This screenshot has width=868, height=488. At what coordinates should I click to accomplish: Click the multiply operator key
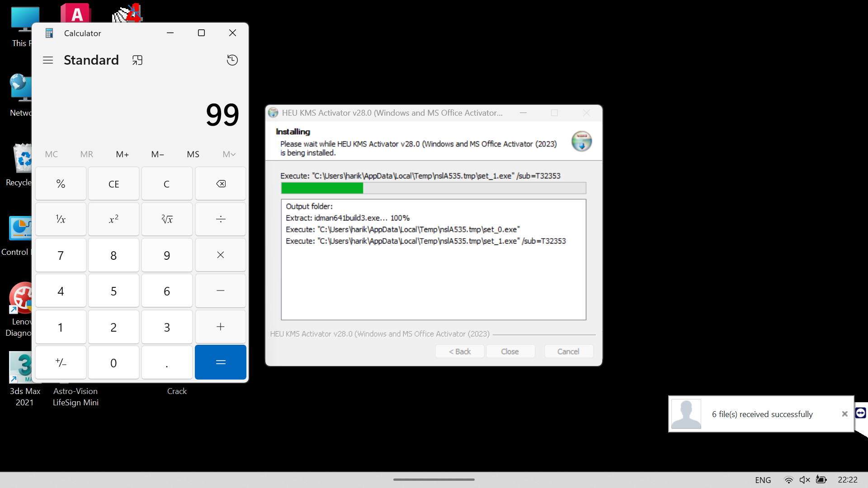[220, 255]
